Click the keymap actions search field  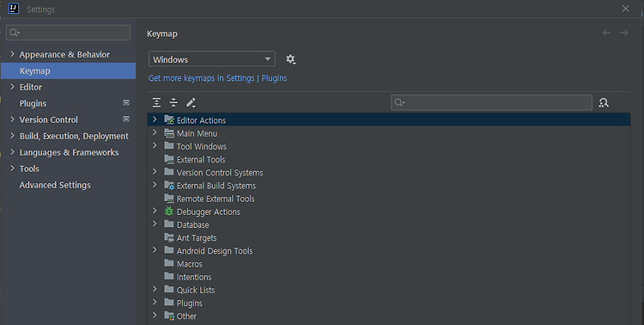click(x=491, y=102)
